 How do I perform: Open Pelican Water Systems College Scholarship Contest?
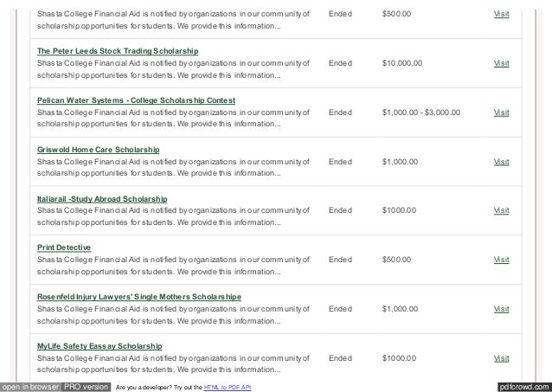136,100
